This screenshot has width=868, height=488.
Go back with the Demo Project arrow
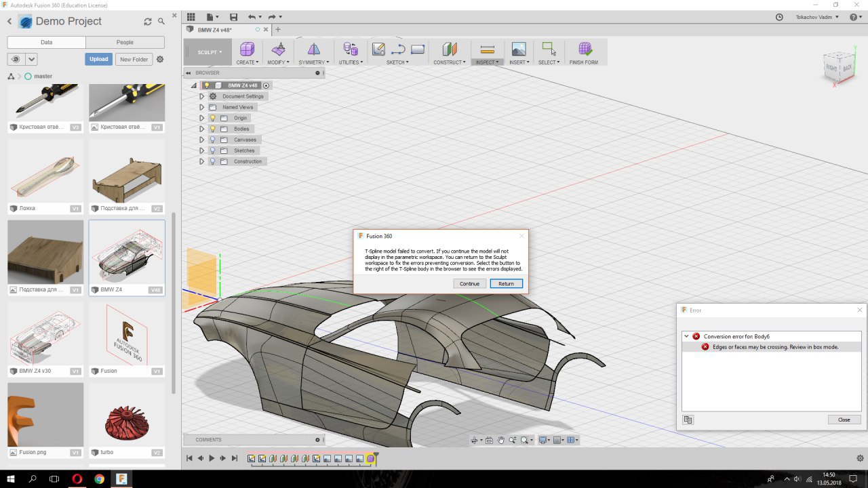(9, 22)
